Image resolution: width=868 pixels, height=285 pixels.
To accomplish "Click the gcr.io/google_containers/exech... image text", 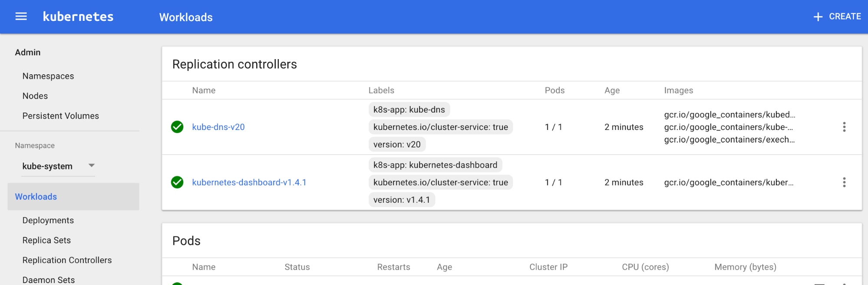I will tap(729, 139).
